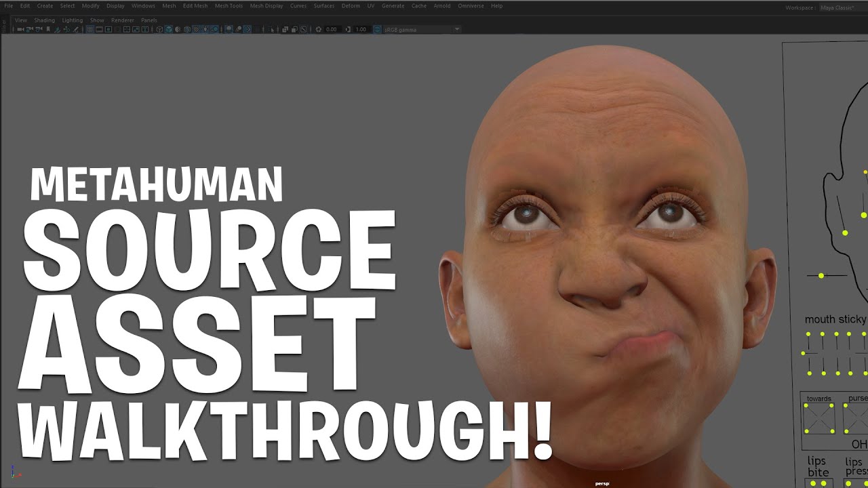Viewport: 868px width, 488px height.
Task: Switch the viewport to Wireframe display
Action: (159, 29)
